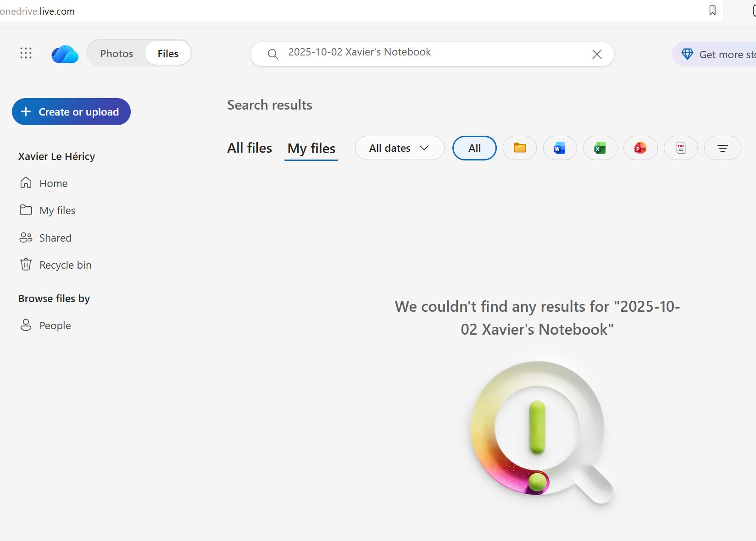Switch to the All files tab

250,148
